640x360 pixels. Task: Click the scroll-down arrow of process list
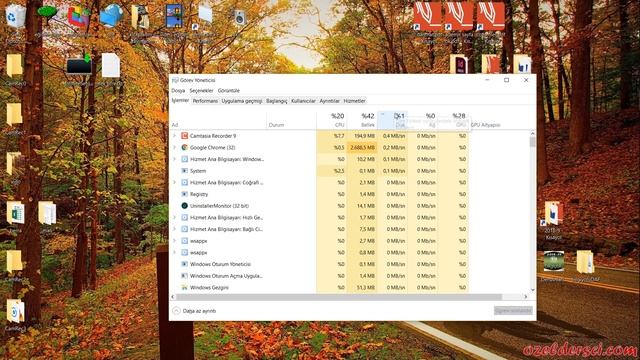532,290
